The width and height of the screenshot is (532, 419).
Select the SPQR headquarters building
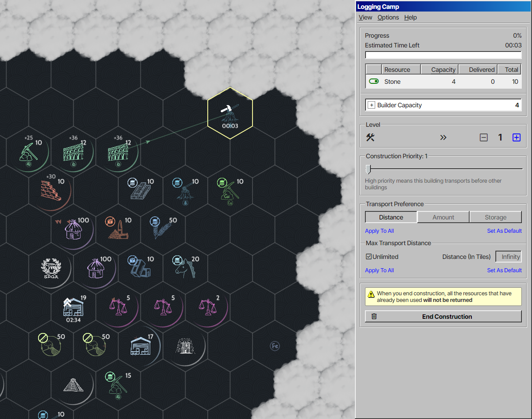(x=50, y=267)
